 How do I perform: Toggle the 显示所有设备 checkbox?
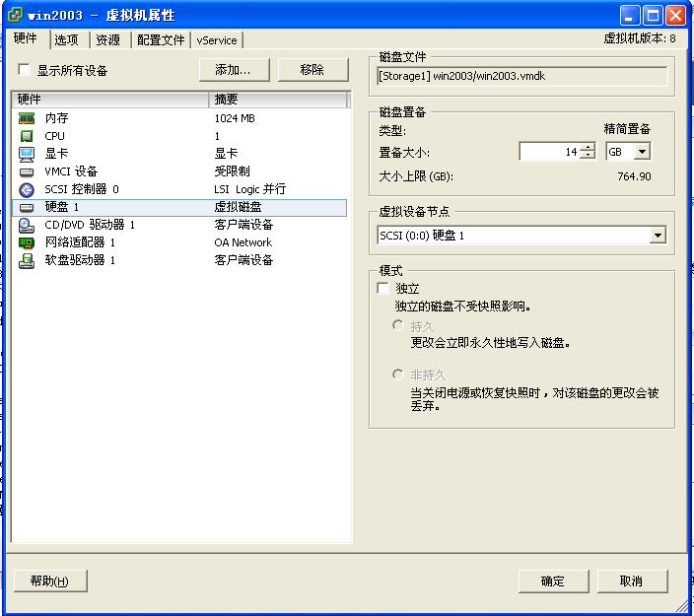[x=24, y=69]
